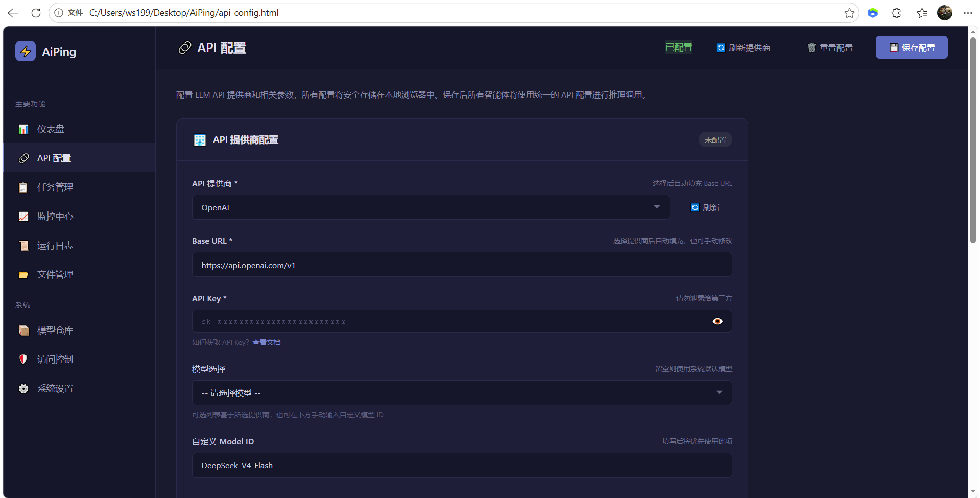Click the 运行日志 scroll icon

[23, 246]
